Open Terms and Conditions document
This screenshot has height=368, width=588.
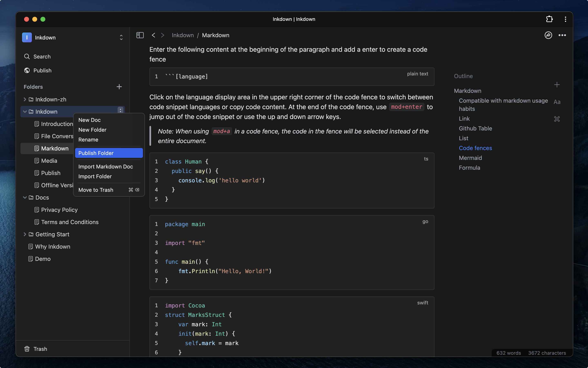pyautogui.click(x=72, y=222)
